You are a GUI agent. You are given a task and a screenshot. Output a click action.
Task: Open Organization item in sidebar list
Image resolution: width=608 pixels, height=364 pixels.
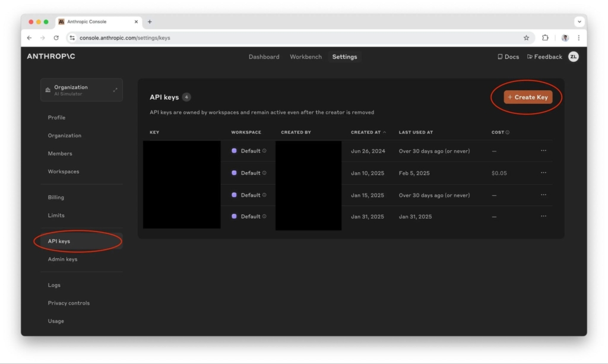pos(64,135)
